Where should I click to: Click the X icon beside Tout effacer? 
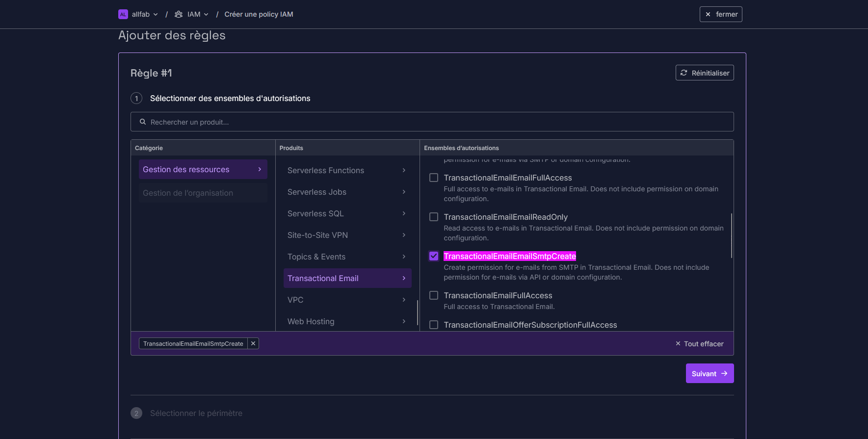pos(678,343)
